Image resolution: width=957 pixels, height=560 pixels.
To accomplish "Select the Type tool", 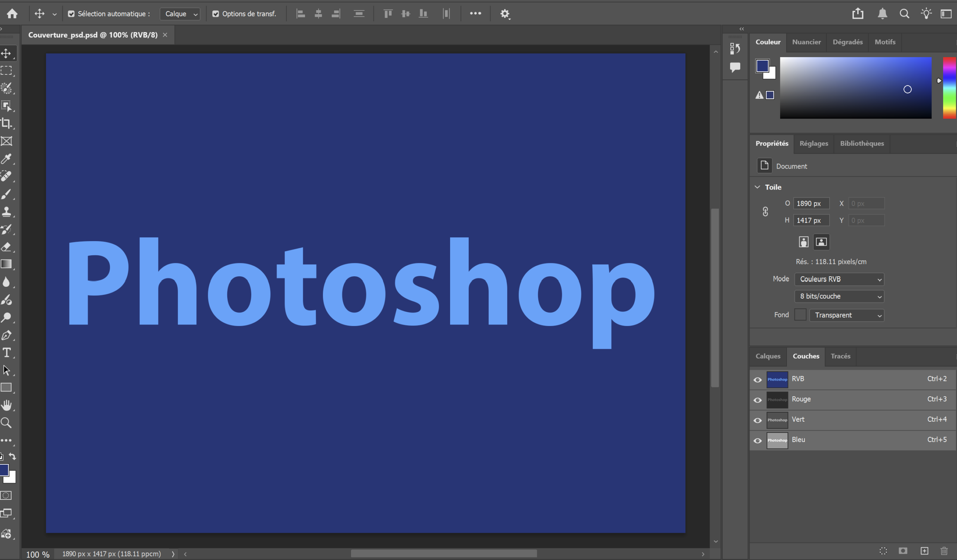I will click(x=7, y=352).
